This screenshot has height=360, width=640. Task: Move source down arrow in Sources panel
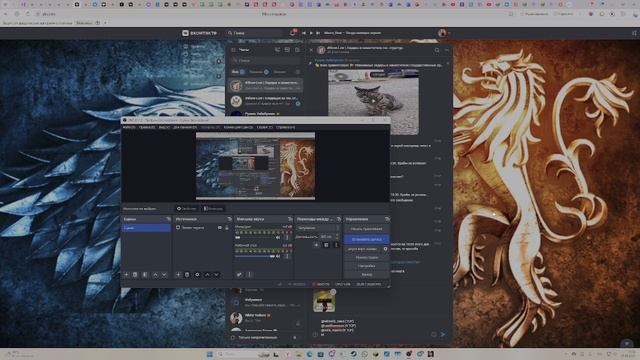click(216, 275)
